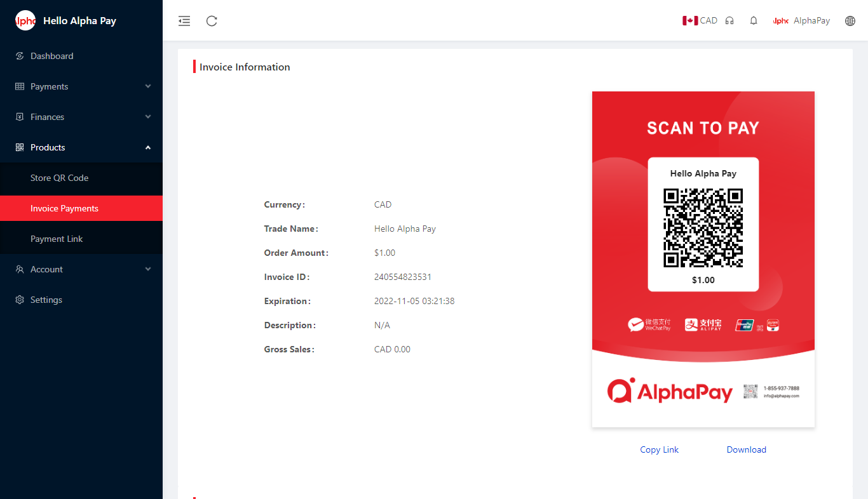The width and height of the screenshot is (868, 499).
Task: Click the Scan to Pay heading
Action: 703,128
